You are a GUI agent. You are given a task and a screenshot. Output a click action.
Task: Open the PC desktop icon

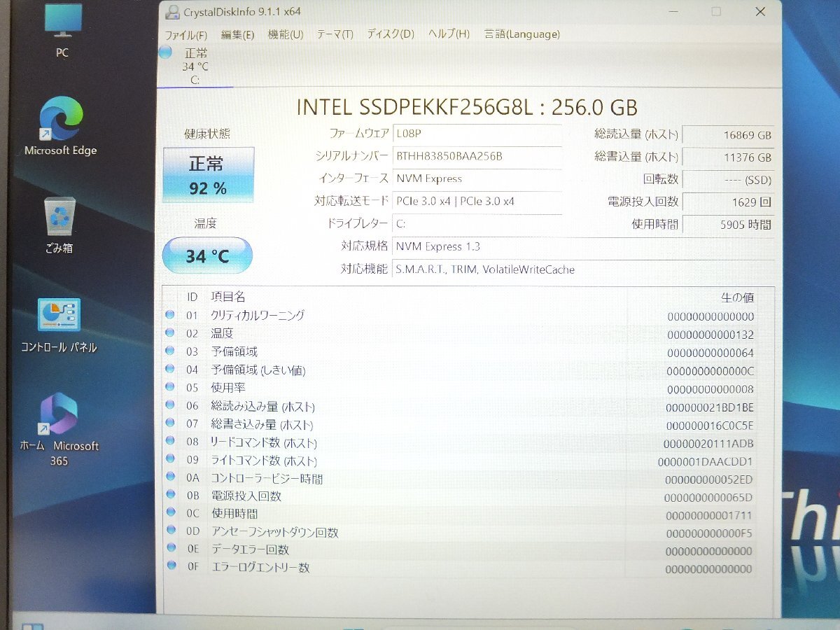tap(62, 31)
